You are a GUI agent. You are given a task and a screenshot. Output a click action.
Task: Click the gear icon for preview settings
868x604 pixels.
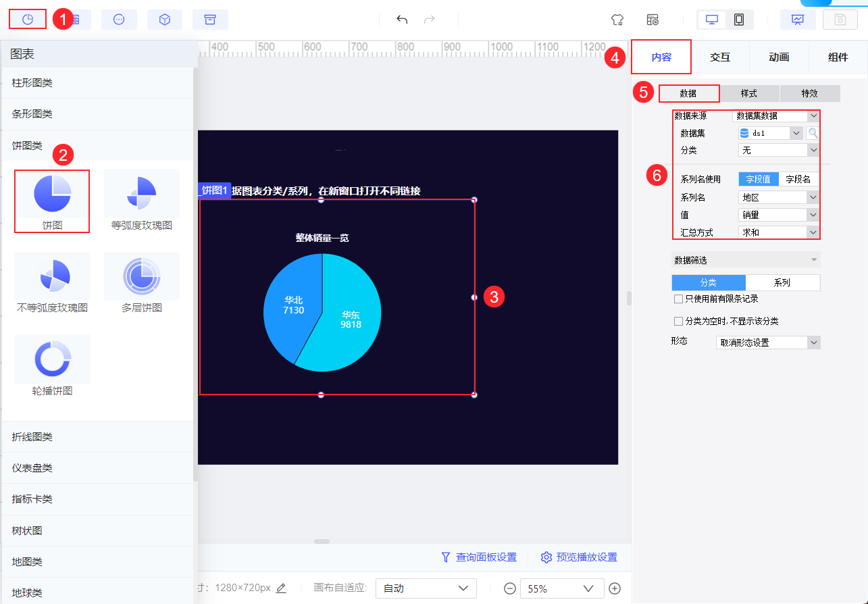point(546,557)
